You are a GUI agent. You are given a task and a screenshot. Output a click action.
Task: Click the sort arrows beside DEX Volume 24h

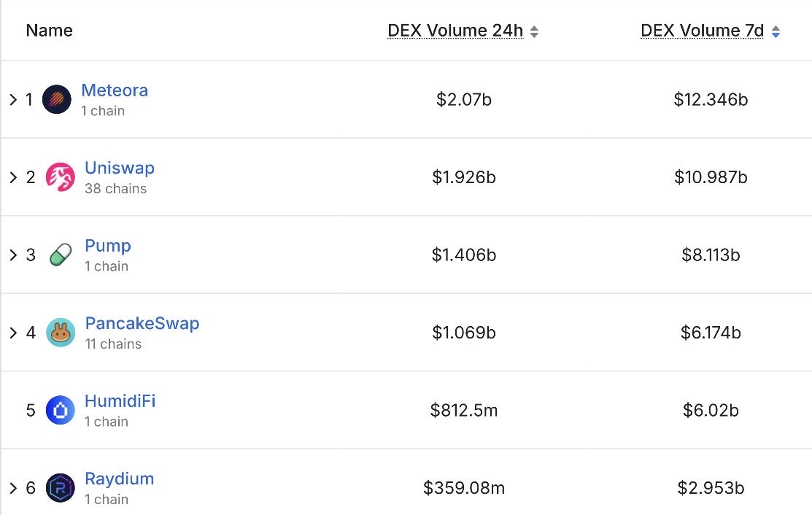(535, 30)
